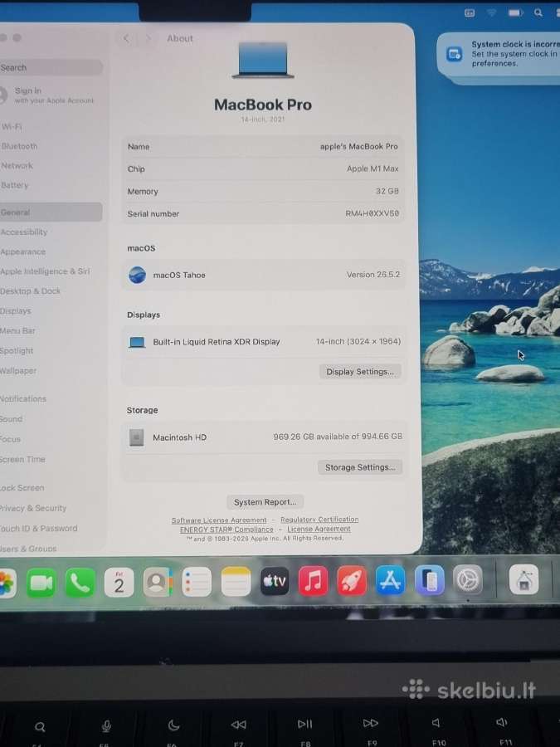
Task: Open Focus settings in sidebar
Action: pos(50,439)
